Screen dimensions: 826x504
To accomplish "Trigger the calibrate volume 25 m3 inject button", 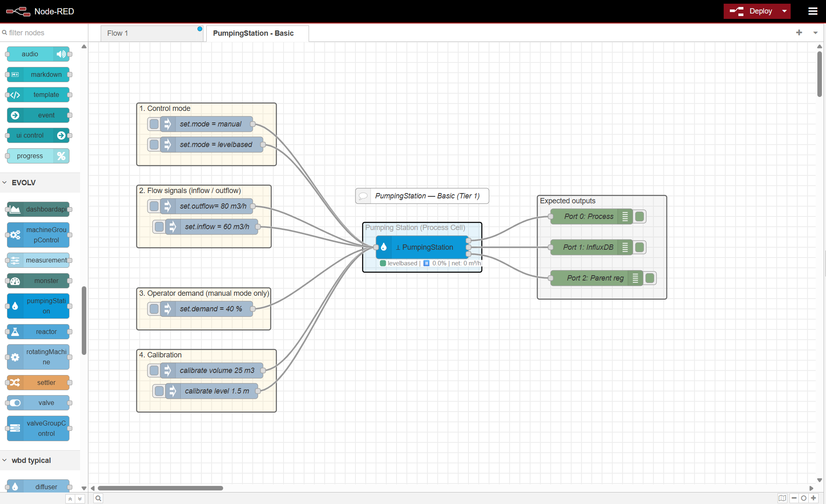I will [154, 371].
